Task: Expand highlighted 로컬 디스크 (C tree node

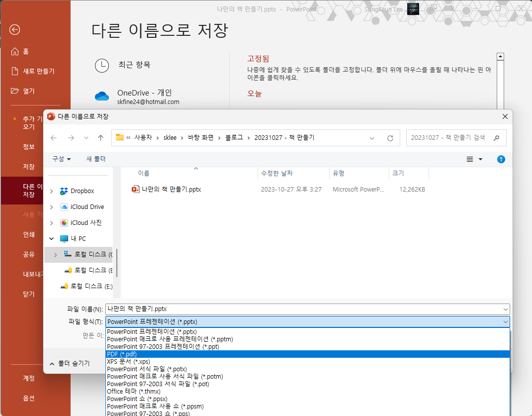Action: click(x=55, y=255)
